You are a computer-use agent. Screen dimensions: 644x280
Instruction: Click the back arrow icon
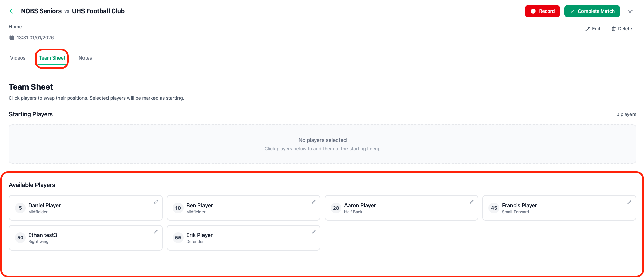12,11
